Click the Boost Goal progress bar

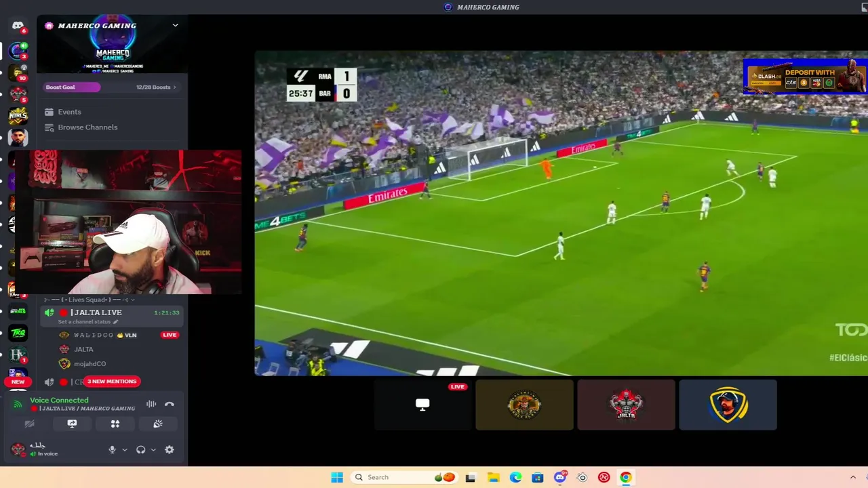tap(72, 87)
